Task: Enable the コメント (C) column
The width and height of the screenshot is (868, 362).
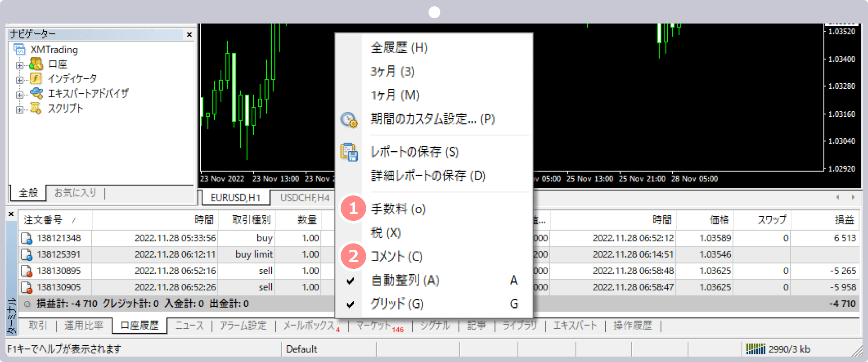Action: tap(434, 257)
